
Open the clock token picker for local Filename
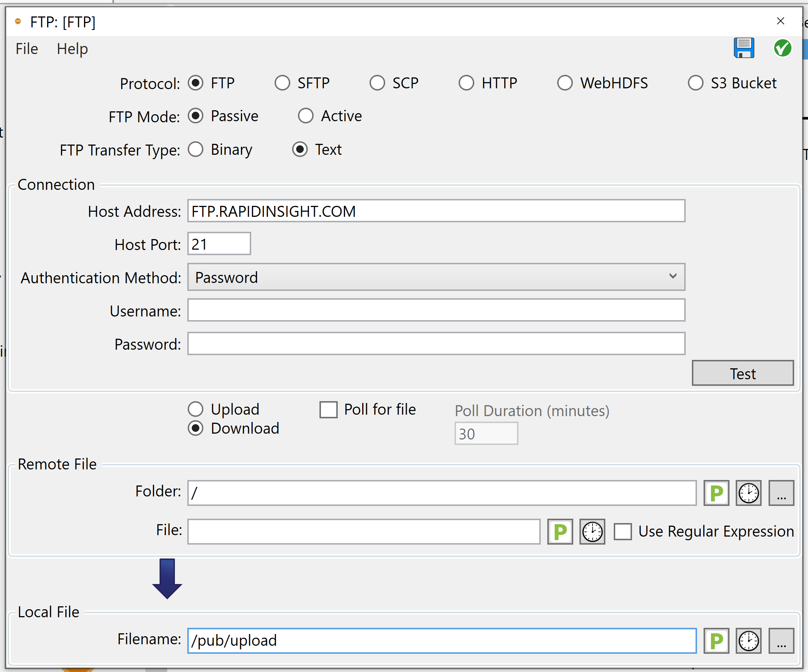click(748, 641)
